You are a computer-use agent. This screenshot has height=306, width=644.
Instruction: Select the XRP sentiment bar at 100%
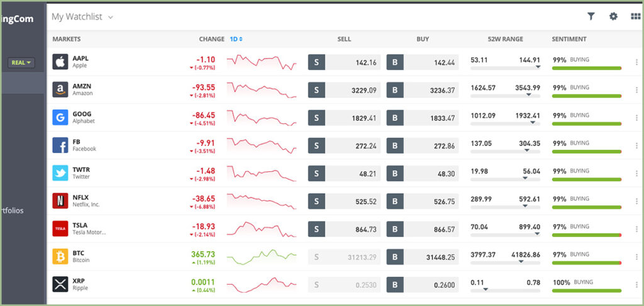coord(587,291)
